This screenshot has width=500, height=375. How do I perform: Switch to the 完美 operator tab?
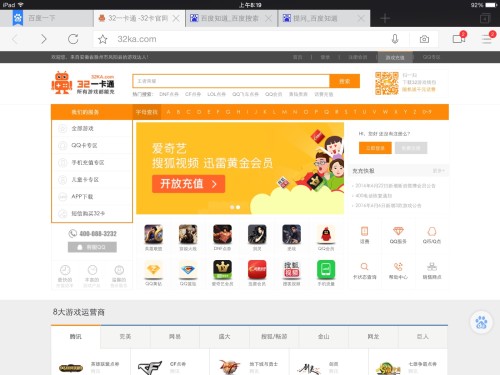click(x=125, y=337)
